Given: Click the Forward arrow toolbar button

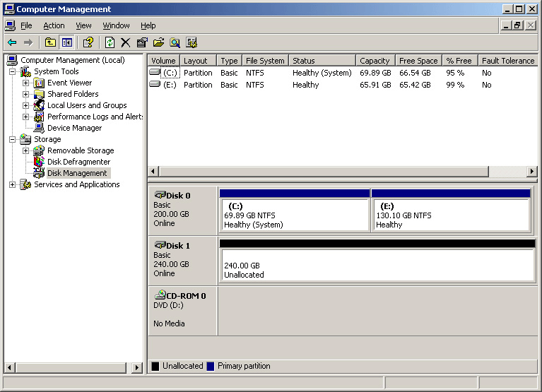Looking at the screenshot, I should [28, 42].
